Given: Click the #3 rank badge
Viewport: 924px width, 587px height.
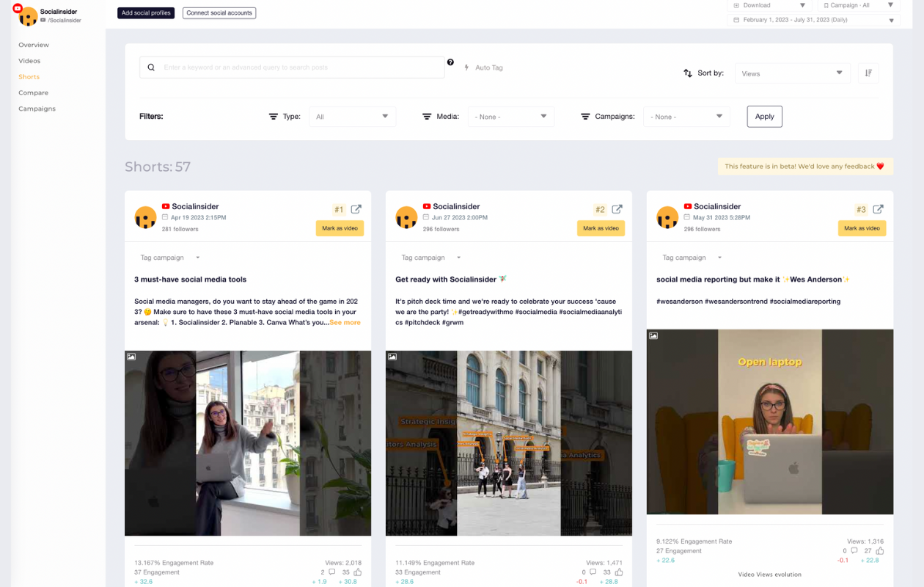Looking at the screenshot, I should (x=861, y=210).
